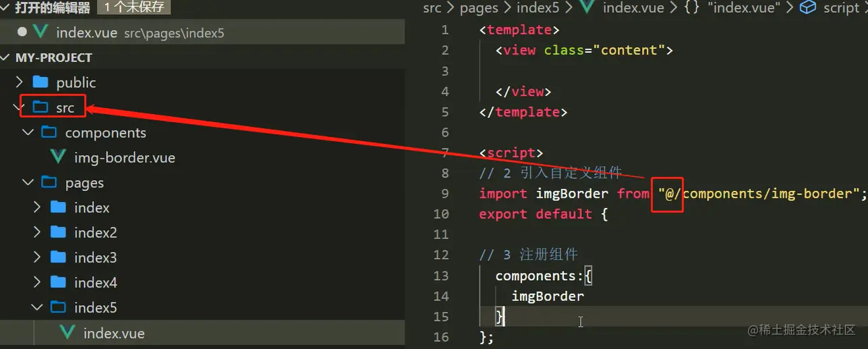Collapse the pages folder chevron
This screenshot has height=349, width=868.
pyautogui.click(x=28, y=182)
